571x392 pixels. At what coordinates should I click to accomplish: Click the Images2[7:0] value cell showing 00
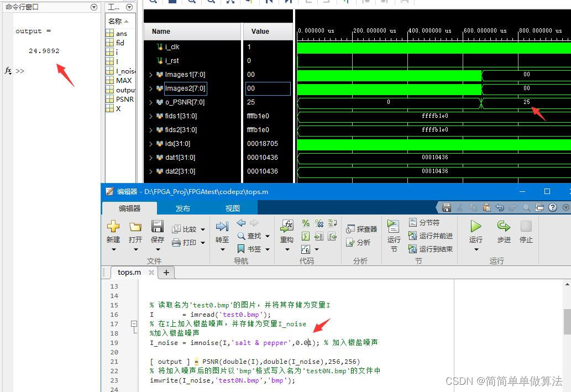pyautogui.click(x=268, y=88)
